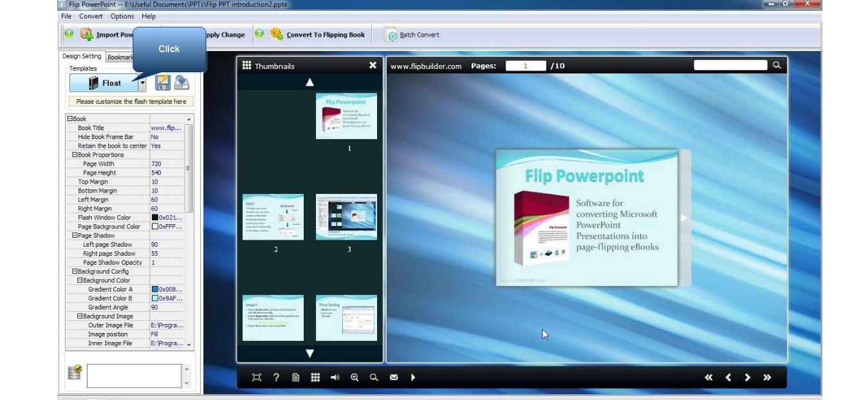The image size is (868, 400).
Task: Open help with the question mark icon
Action: click(x=276, y=377)
